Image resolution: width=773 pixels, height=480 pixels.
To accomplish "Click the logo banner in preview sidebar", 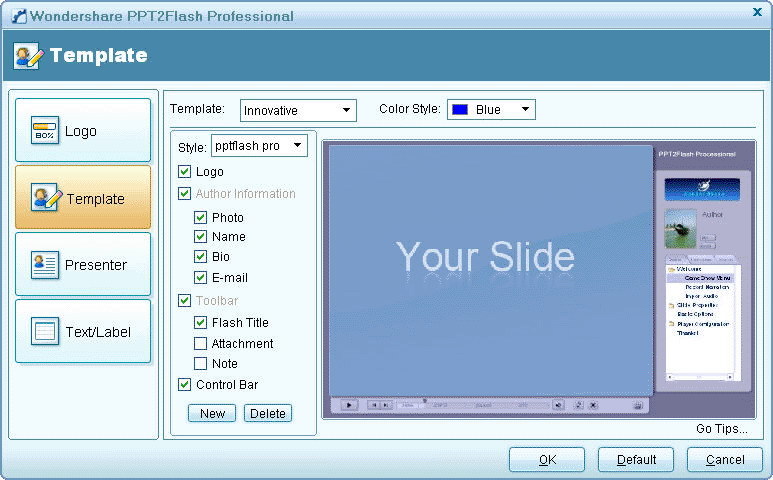I will [x=702, y=189].
